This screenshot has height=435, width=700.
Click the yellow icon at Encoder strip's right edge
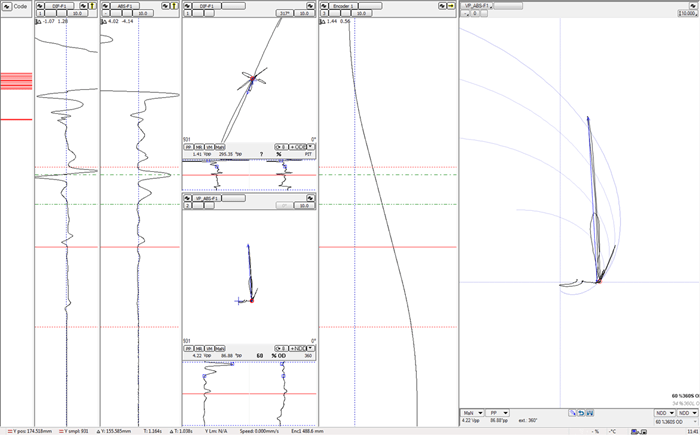[450, 5]
